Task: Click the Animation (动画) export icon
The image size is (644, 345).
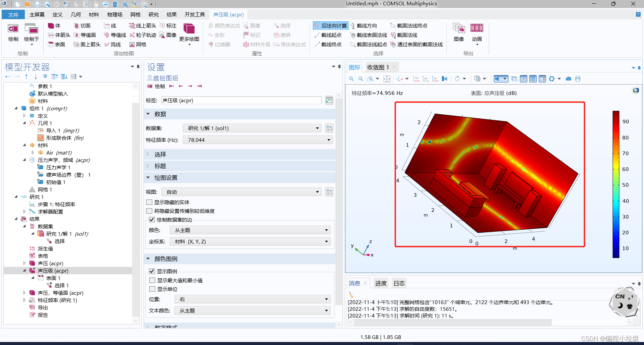Action: click(x=477, y=34)
